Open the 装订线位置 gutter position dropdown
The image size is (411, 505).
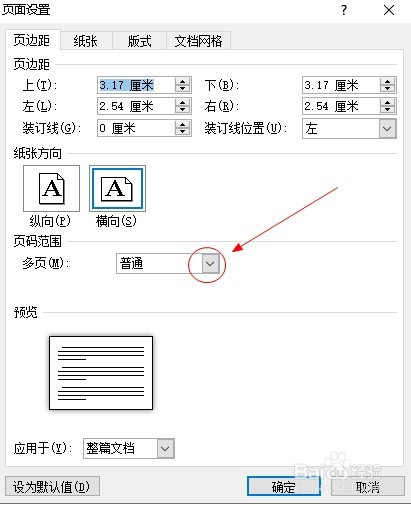tap(387, 128)
